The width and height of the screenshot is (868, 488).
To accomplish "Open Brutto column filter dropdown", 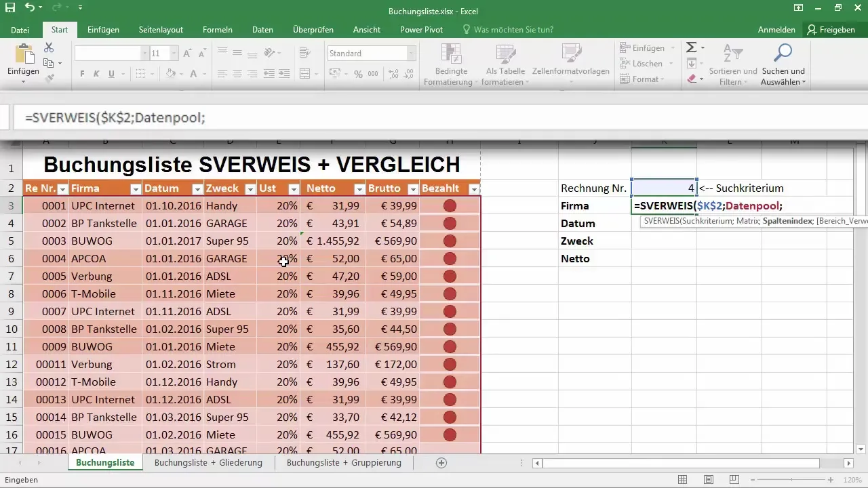I will tap(412, 189).
